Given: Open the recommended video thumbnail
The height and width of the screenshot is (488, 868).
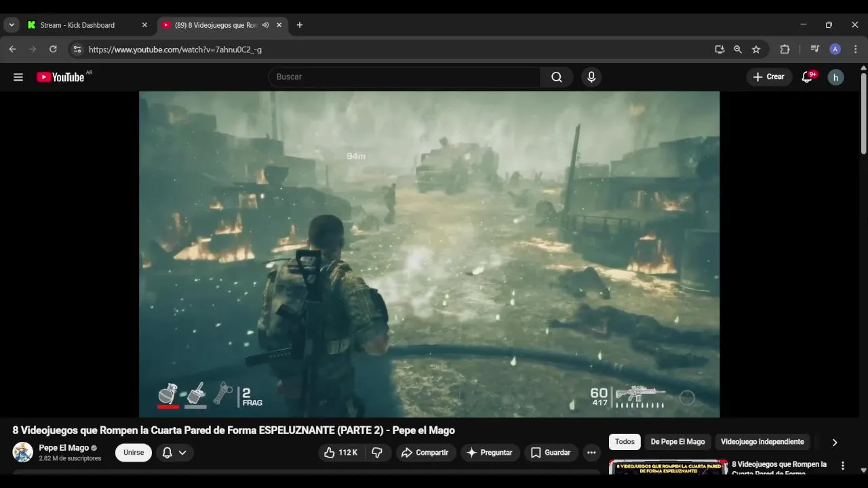Looking at the screenshot, I should [668, 467].
